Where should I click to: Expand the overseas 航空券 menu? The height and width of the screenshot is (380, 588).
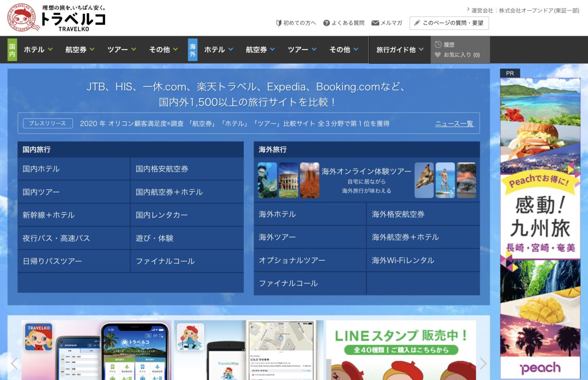pos(260,50)
